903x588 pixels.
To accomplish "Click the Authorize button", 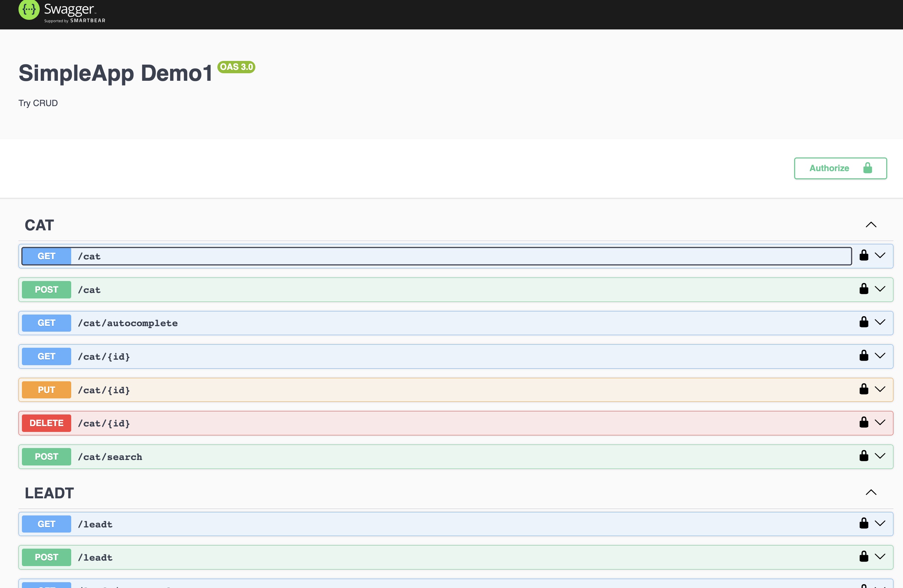I will pyautogui.click(x=840, y=168).
